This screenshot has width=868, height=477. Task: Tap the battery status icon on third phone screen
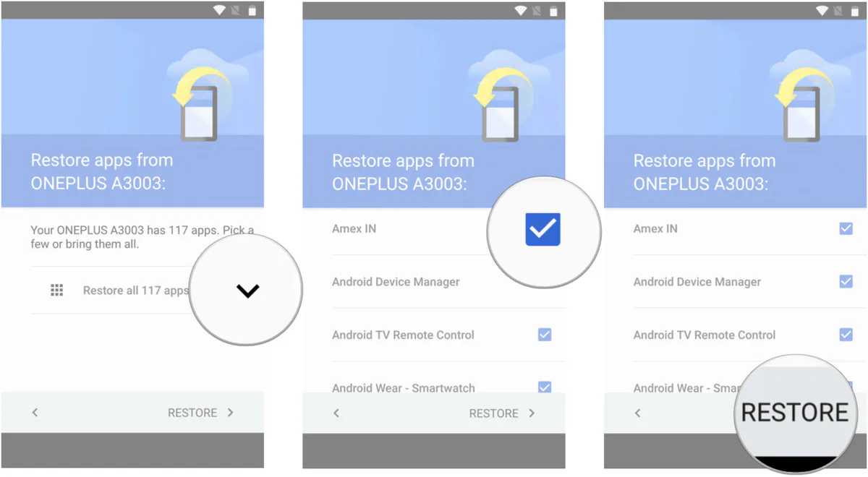[855, 10]
